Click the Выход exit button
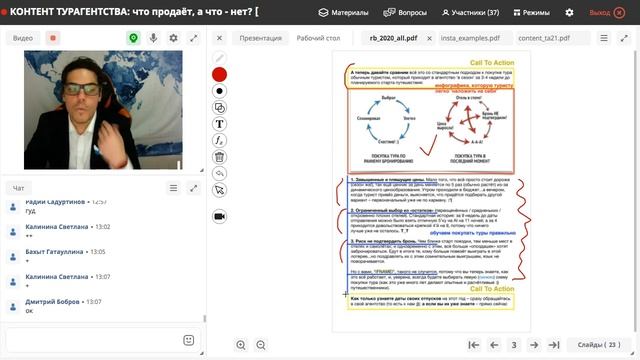The height and width of the screenshot is (360, 640). click(607, 13)
